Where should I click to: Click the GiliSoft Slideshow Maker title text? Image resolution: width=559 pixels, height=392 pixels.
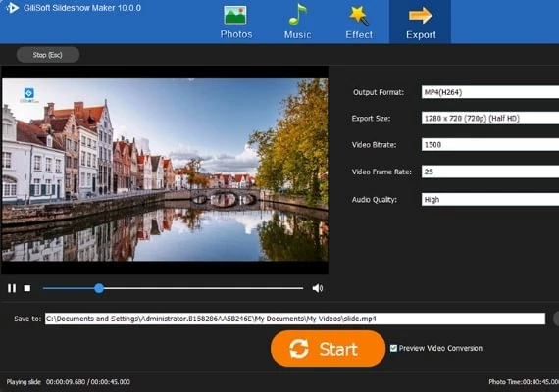tap(82, 8)
